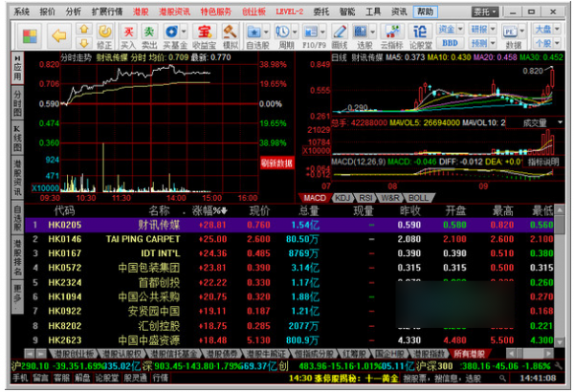Open the 报价 menu
This screenshot has height=392, width=574.
(48, 12)
